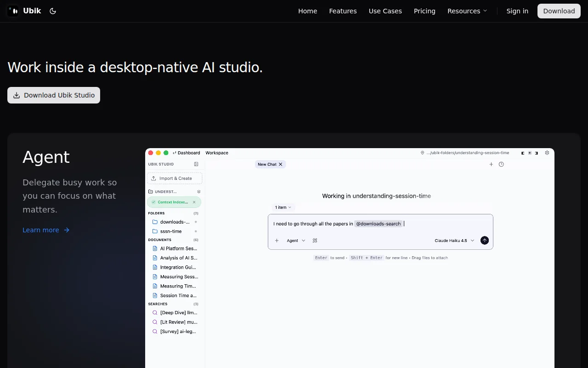
Task: Select the Workspace tab in studio
Action: 217,153
